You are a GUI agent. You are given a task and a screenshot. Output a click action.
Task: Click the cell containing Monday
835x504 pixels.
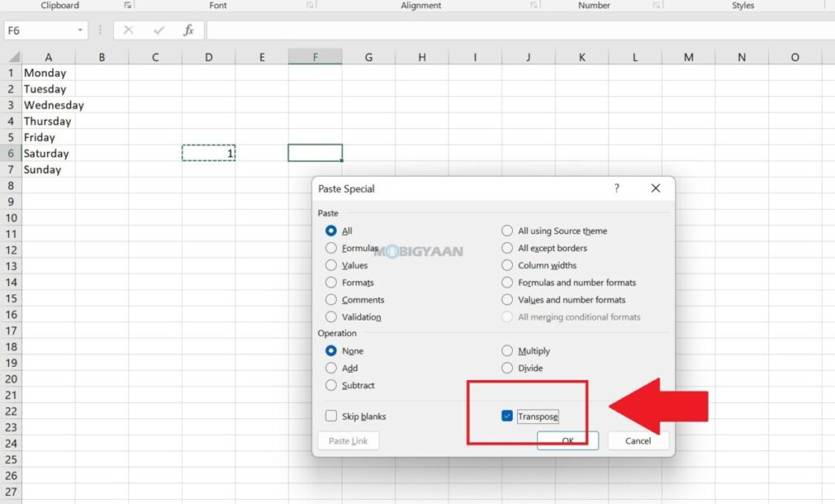coord(48,73)
